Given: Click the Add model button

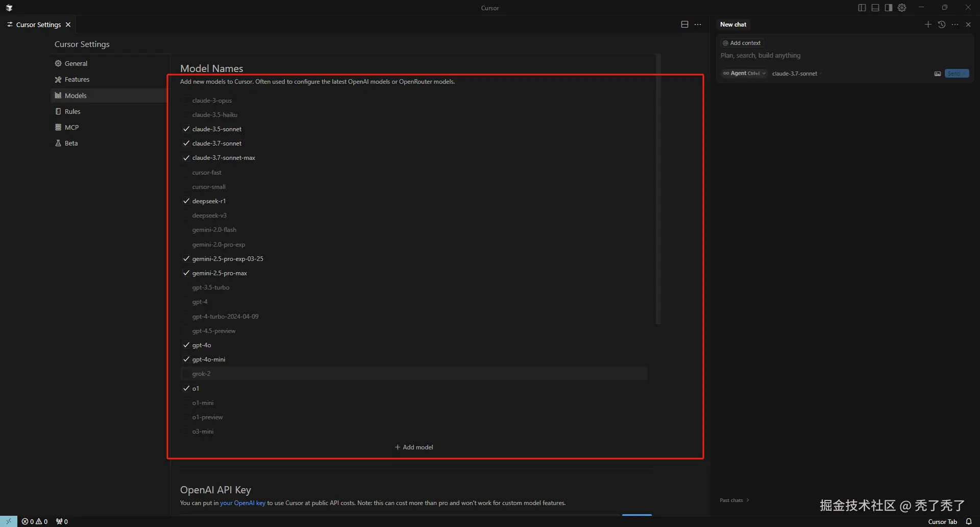Looking at the screenshot, I should click(414, 447).
